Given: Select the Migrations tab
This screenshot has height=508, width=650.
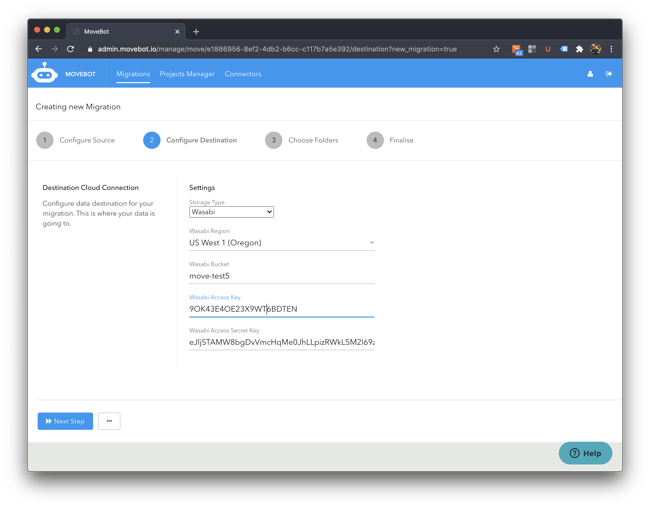Looking at the screenshot, I should tap(133, 74).
